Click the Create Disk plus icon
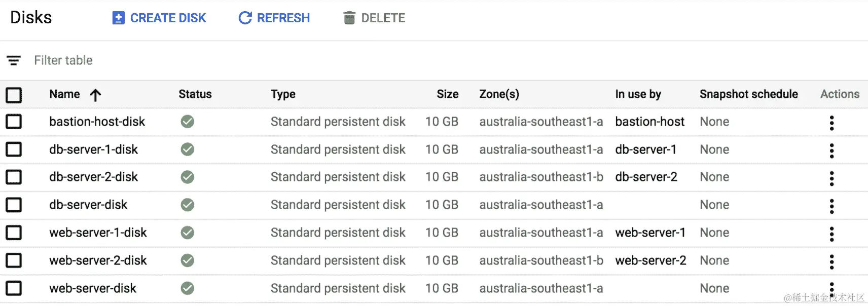Viewport: 868px width, 306px height. [x=118, y=18]
